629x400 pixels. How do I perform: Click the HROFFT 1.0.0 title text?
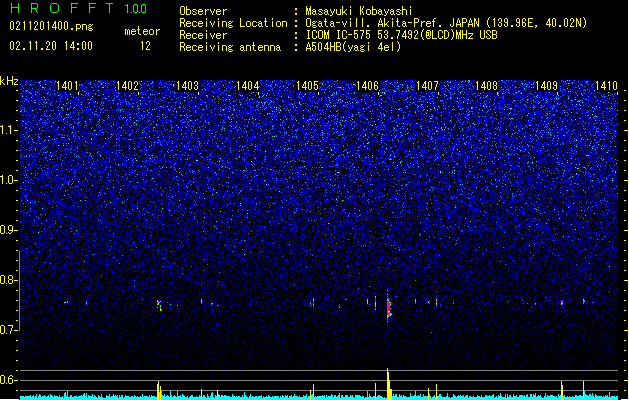click(x=78, y=8)
